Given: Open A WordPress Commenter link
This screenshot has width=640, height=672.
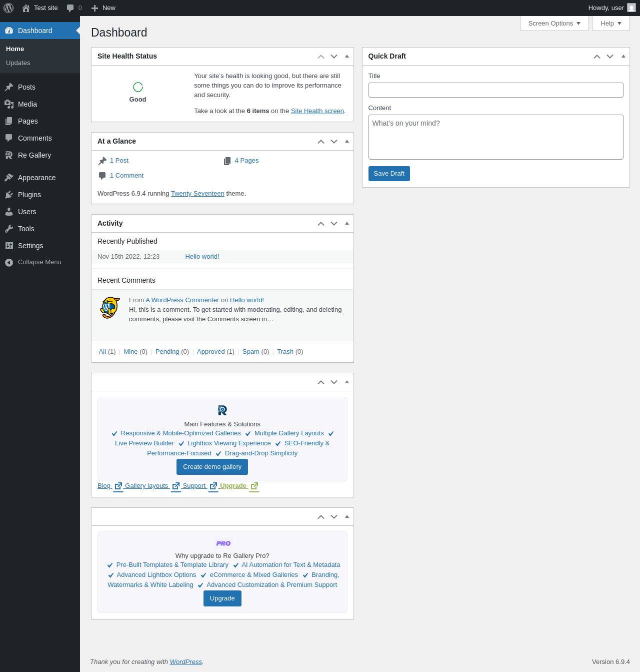Looking at the screenshot, I should [182, 300].
